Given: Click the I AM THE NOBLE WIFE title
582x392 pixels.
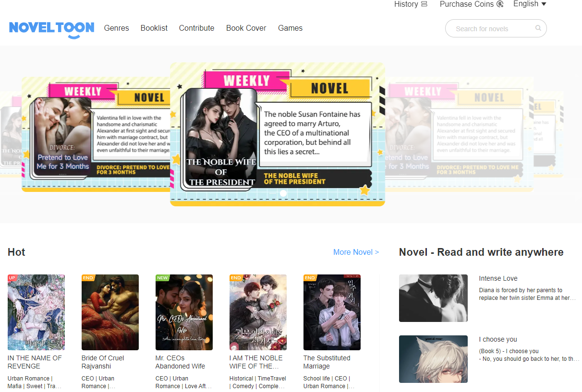Looking at the screenshot, I should click(256, 362).
